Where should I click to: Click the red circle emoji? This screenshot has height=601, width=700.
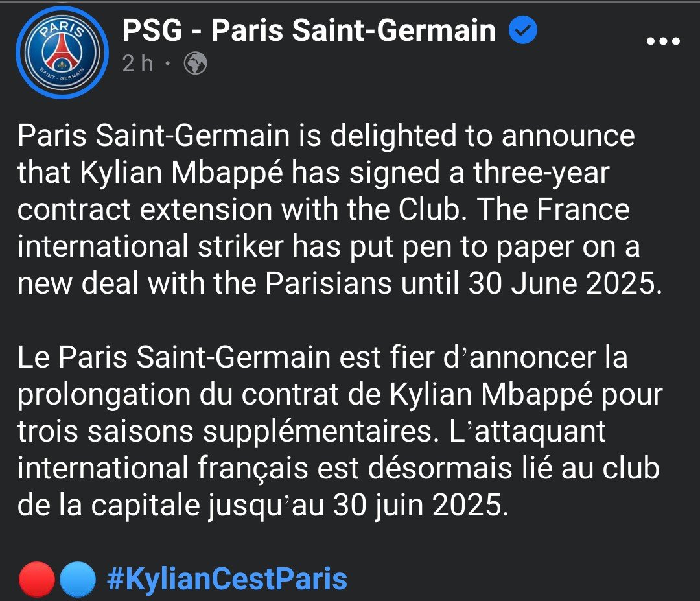pos(37,579)
